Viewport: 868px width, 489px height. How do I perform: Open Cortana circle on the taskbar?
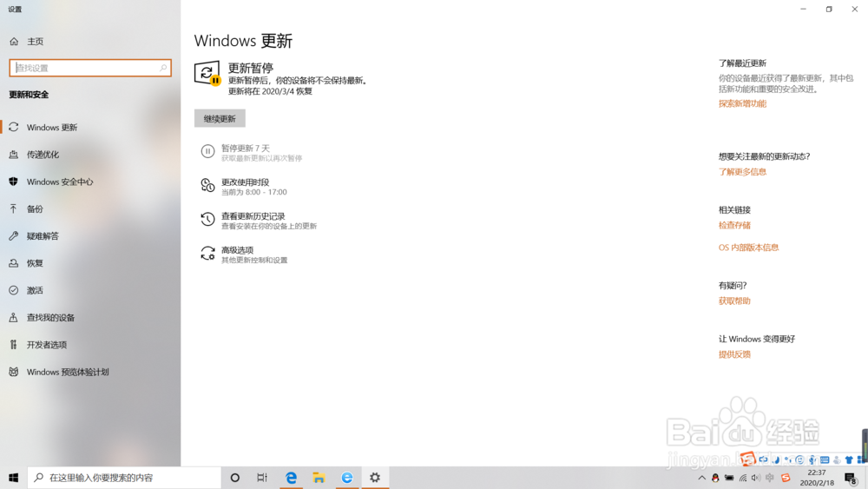[x=234, y=478]
